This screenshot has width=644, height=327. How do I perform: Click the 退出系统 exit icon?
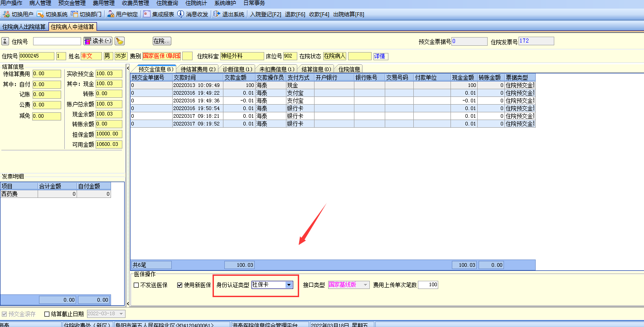coord(217,14)
